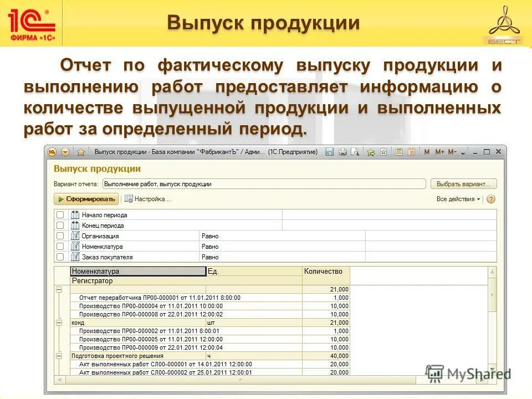This screenshot has height=399, width=532.
Task: Open the 1C main menu icon
Action: click(x=52, y=152)
